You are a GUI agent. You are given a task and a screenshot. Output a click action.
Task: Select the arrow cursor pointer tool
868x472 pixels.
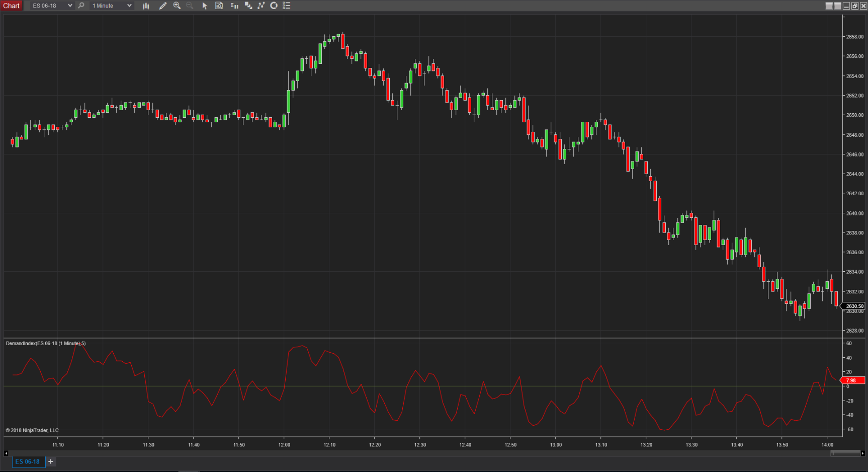[x=205, y=6]
